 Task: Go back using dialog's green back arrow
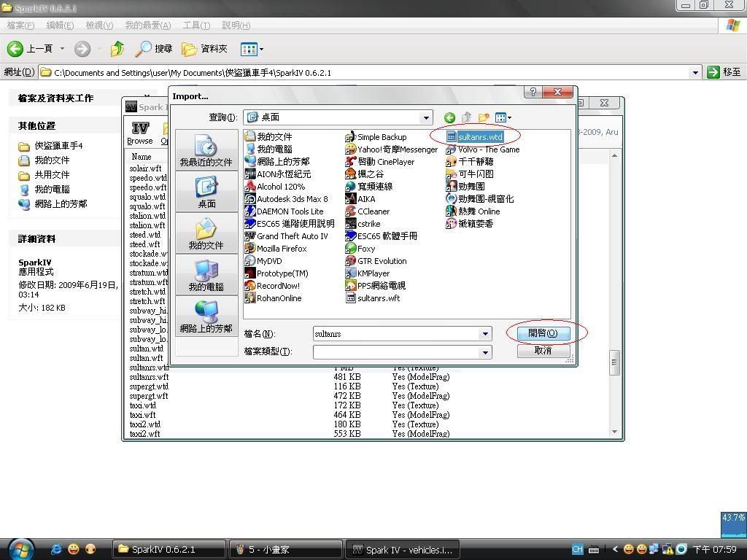click(449, 117)
